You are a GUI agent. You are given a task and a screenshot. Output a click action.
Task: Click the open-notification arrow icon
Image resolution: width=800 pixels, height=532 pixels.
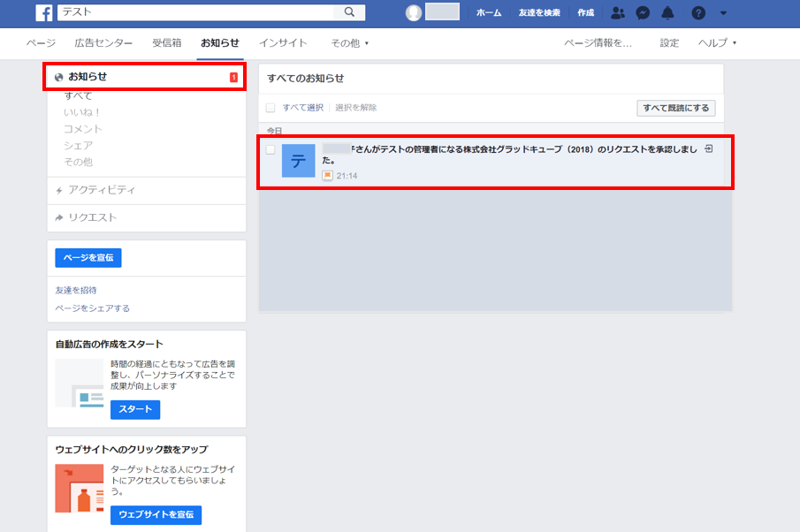[709, 149]
